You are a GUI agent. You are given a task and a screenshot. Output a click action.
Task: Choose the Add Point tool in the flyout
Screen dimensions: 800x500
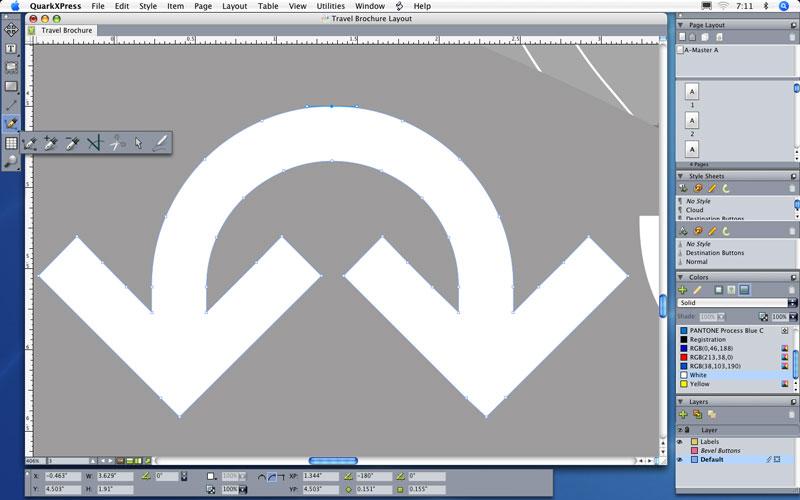coord(51,143)
